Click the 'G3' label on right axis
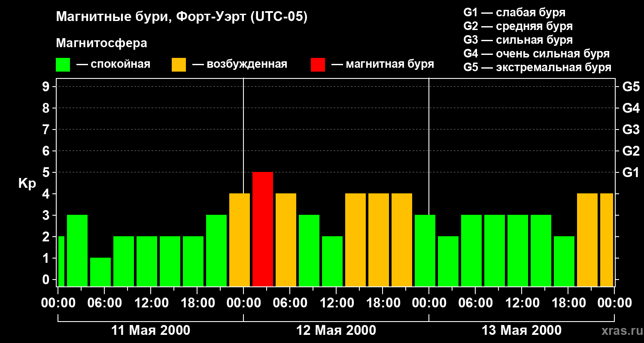 pos(631,129)
